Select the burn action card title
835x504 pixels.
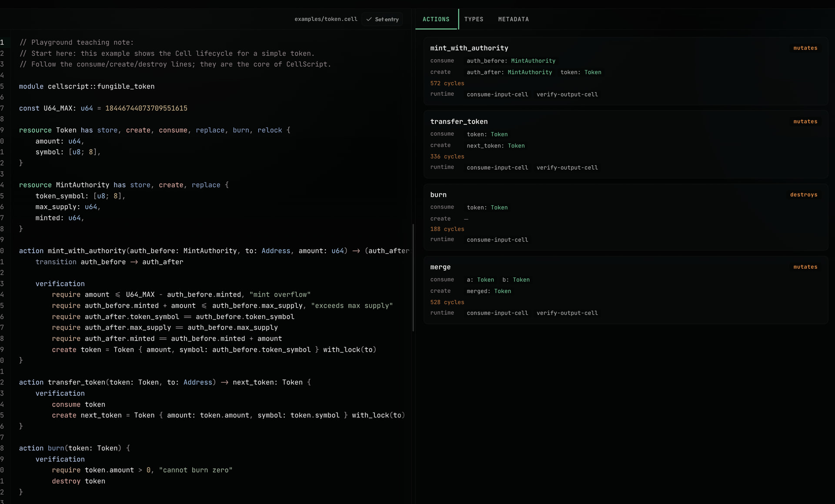[438, 195]
